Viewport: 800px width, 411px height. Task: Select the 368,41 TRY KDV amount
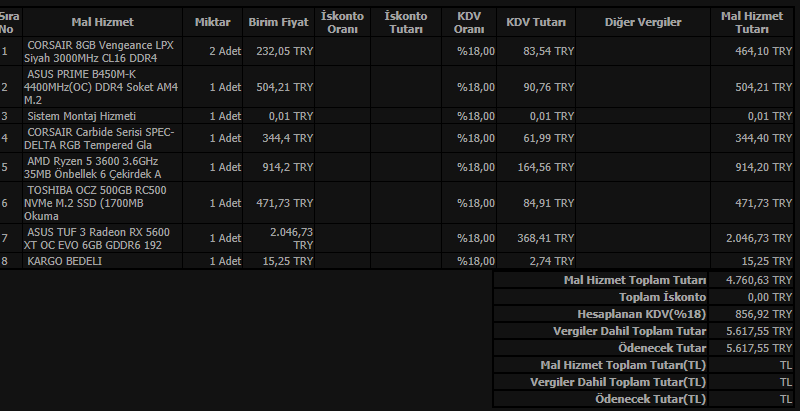(546, 238)
